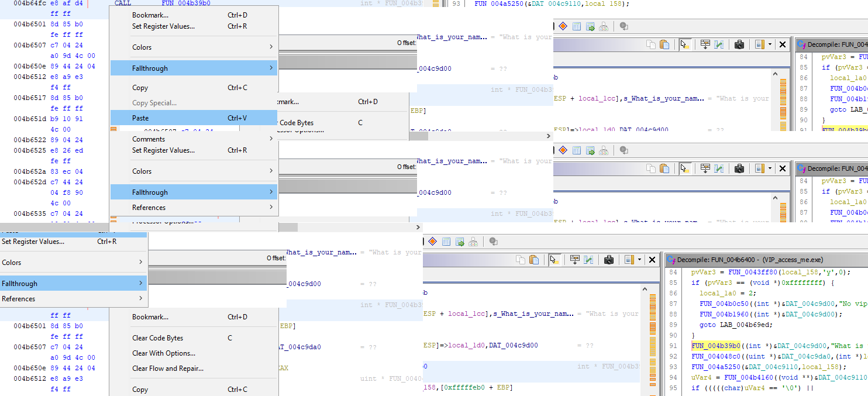The width and height of the screenshot is (868, 396).
Task: Click the table-with-green-arrow icon in the bottom toolbar
Action: [460, 241]
